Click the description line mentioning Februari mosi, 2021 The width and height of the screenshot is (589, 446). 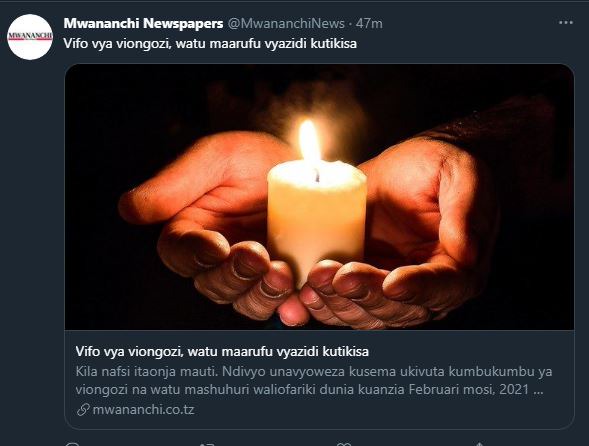tap(310, 389)
